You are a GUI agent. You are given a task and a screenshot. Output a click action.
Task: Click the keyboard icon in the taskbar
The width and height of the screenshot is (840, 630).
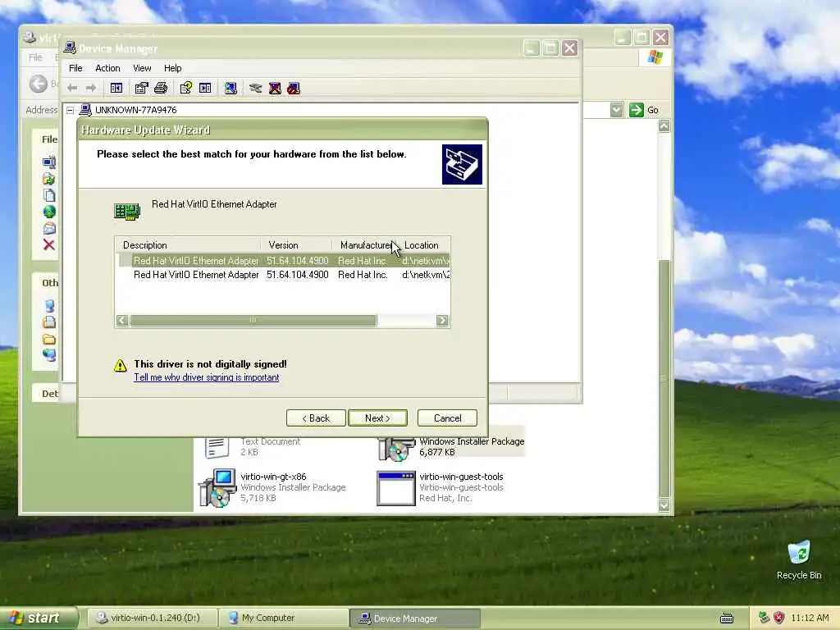(x=727, y=619)
